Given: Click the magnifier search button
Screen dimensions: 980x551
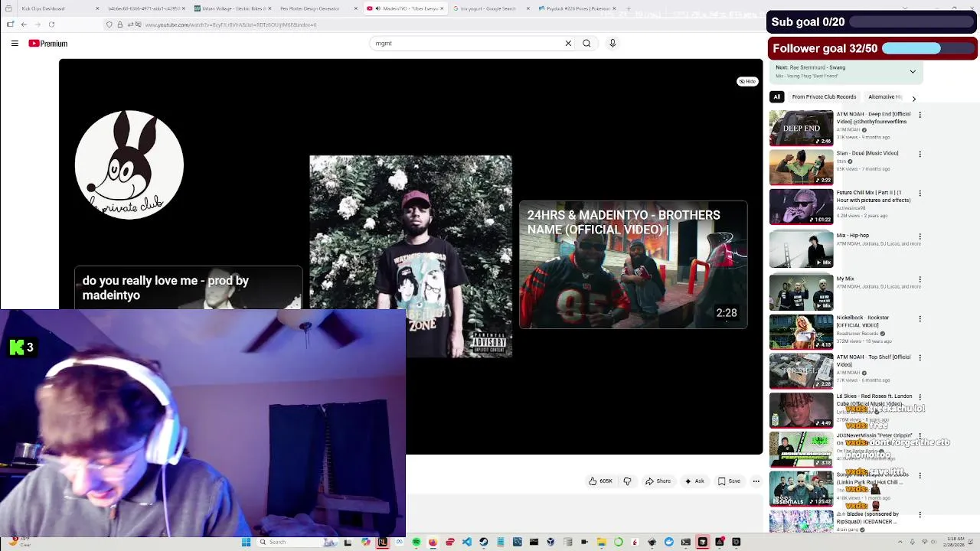Looking at the screenshot, I should (586, 44).
